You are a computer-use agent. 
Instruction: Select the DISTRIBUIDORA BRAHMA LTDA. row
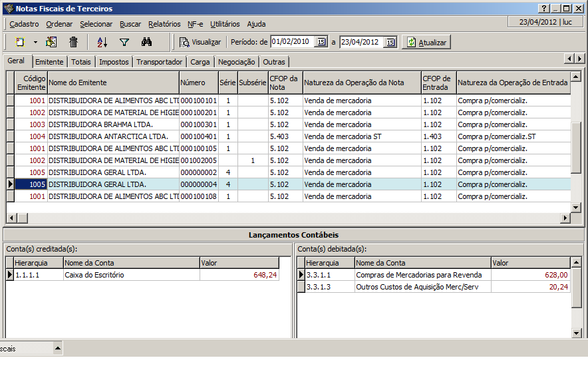[100, 124]
